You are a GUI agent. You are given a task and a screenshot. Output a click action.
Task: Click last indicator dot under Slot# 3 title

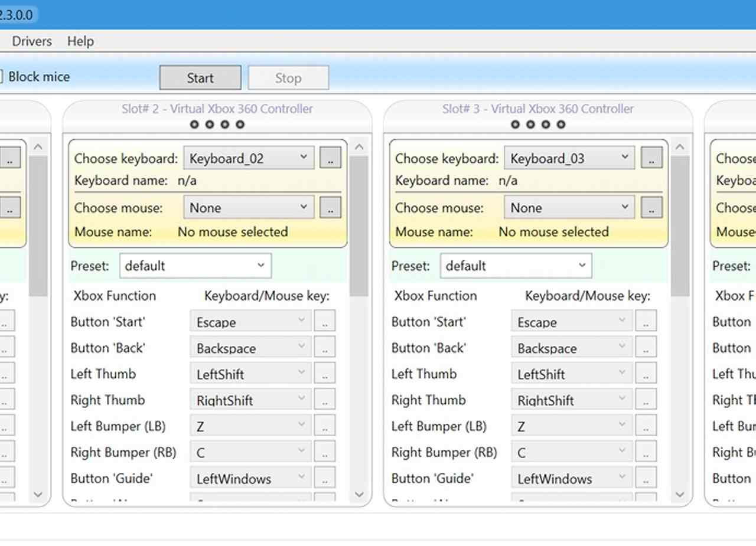pos(561,125)
